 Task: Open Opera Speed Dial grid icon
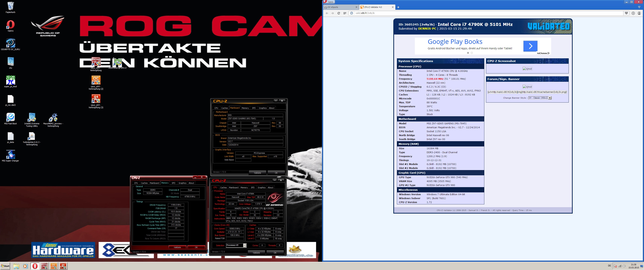[345, 13]
